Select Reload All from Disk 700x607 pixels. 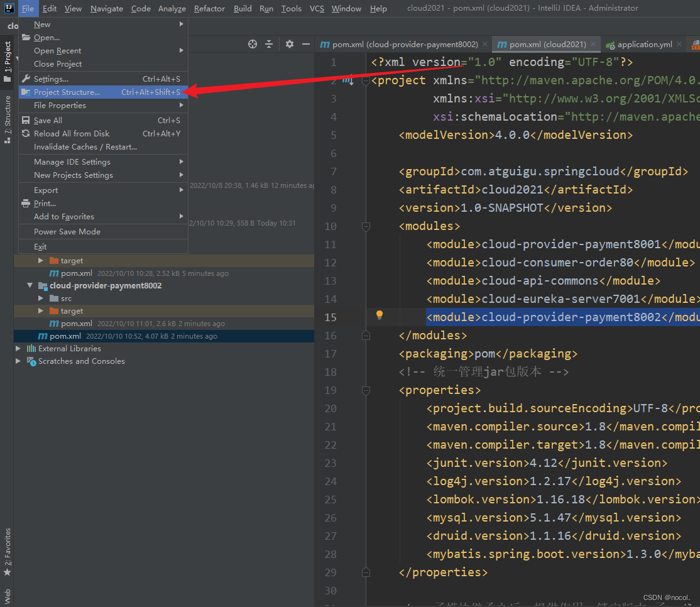click(103, 133)
